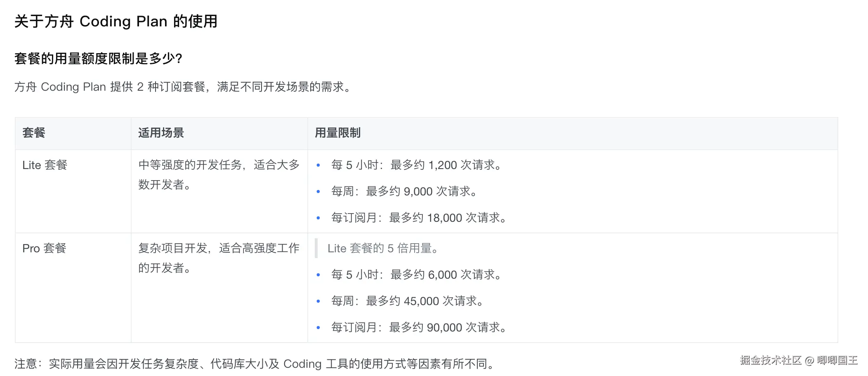Screen dimensions: 868x376
Task: Click the text 复杂项目开发，适合高强度工作
Action: tap(219, 248)
